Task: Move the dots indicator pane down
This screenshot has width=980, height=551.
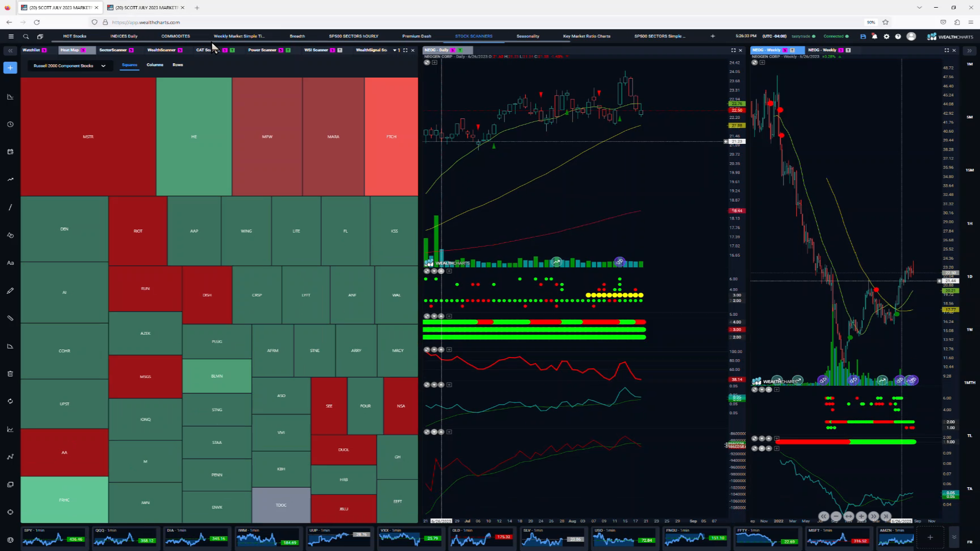Action: (x=434, y=271)
